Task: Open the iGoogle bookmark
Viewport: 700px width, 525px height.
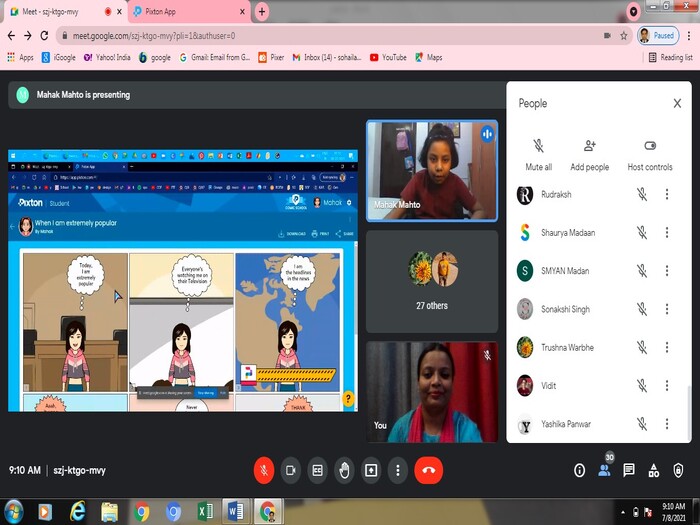Action: point(58,57)
